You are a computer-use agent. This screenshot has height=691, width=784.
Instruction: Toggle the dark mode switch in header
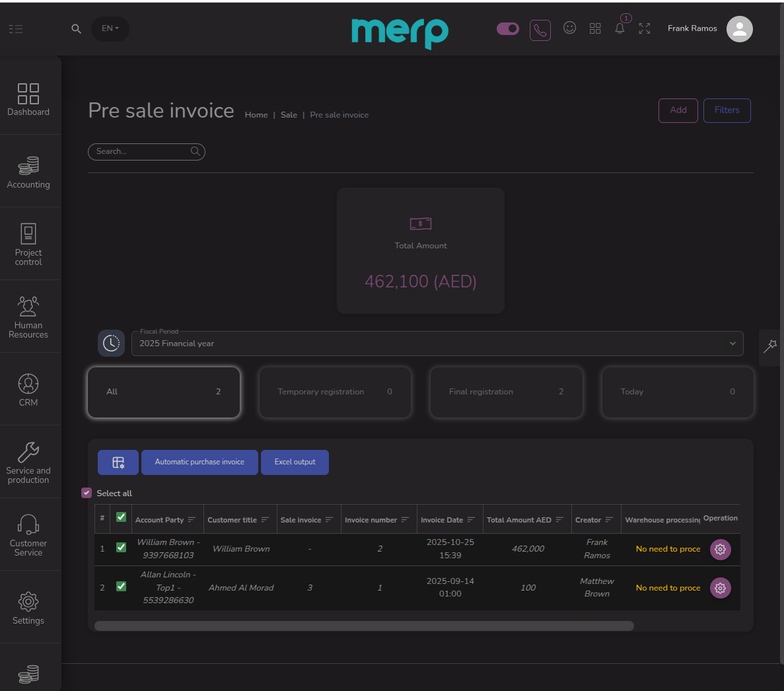pyautogui.click(x=508, y=28)
